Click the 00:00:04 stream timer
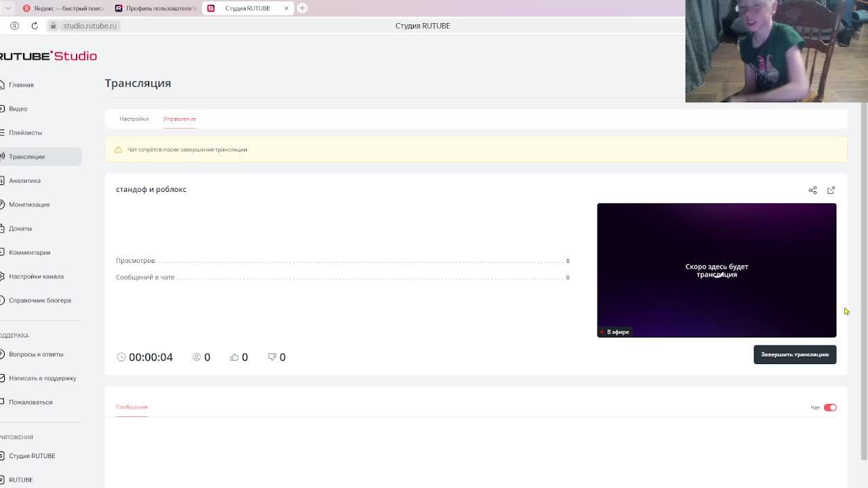This screenshot has height=488, width=868. pos(151,357)
